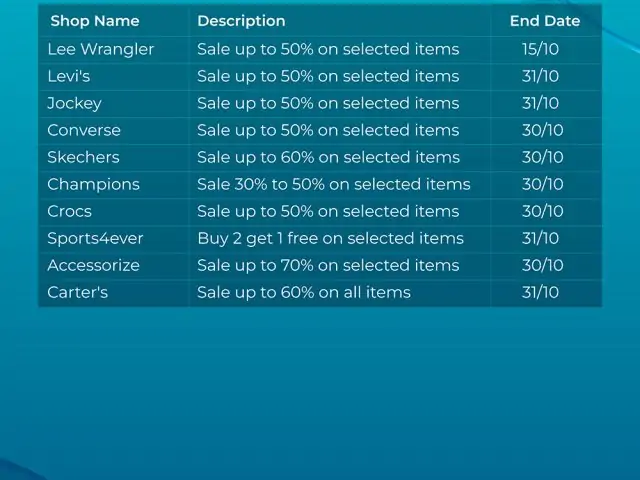Select the Levi's shop name

point(70,76)
